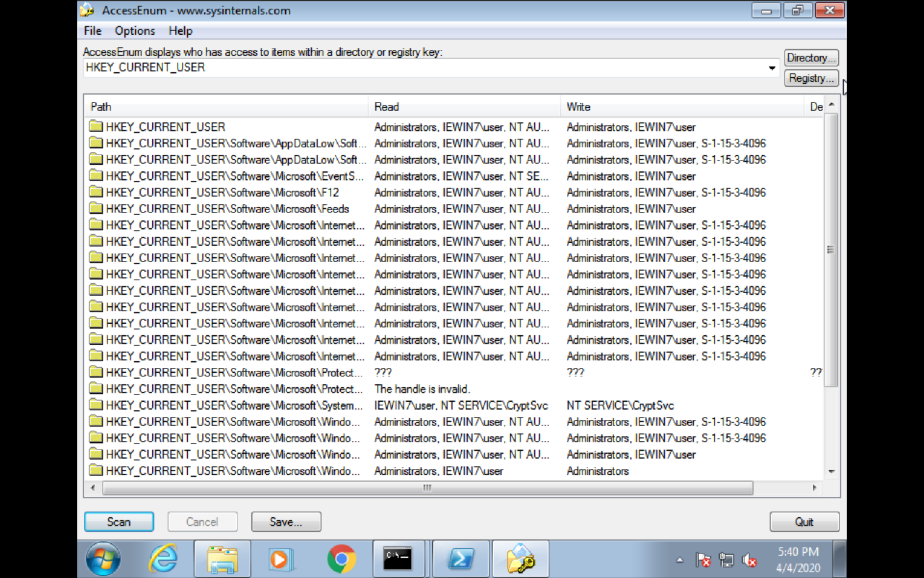
Task: Click the vertical scrollbar thumb
Action: click(x=831, y=250)
